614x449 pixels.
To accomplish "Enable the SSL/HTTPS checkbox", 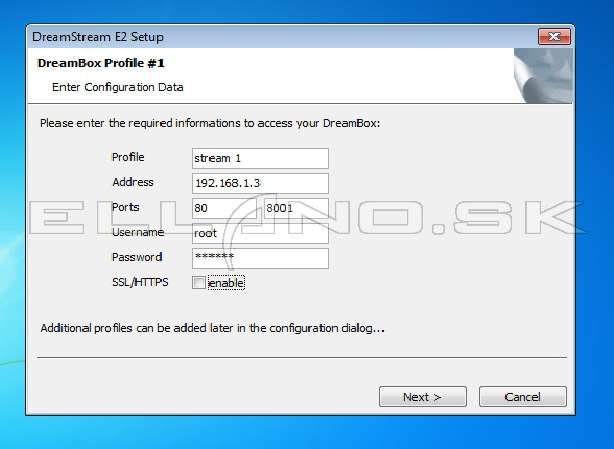I will (199, 283).
